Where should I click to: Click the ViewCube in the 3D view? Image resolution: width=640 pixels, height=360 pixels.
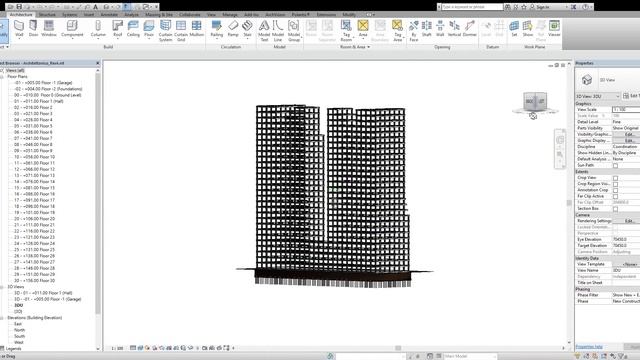(535, 101)
